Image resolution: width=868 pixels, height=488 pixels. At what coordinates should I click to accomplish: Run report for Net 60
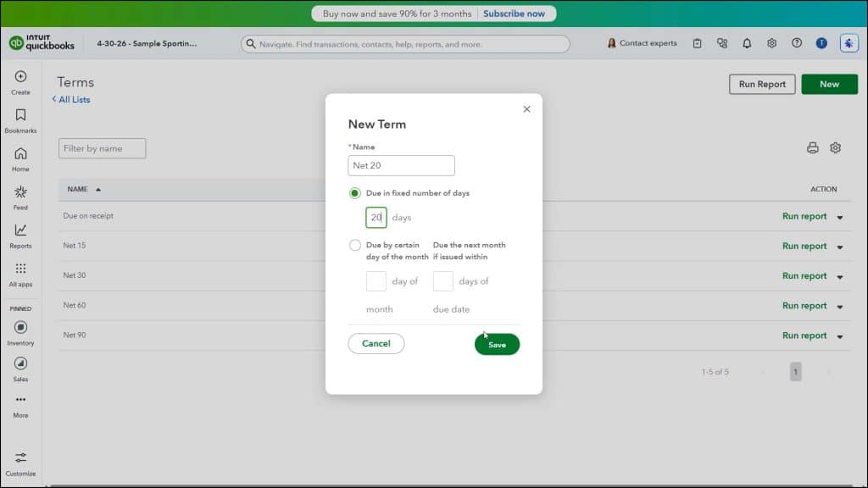pyautogui.click(x=804, y=306)
